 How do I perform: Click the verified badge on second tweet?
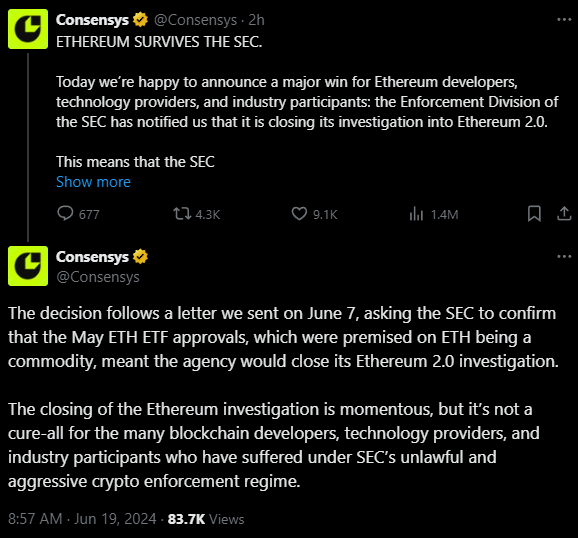(140, 257)
